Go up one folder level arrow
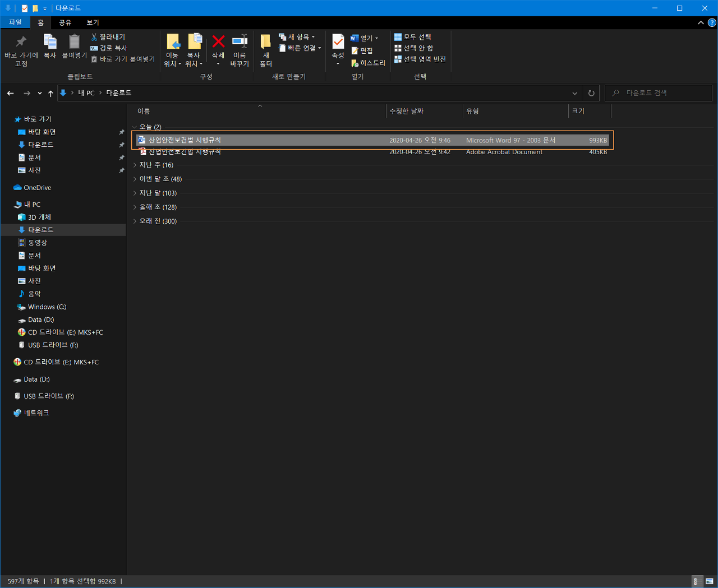The image size is (718, 588). [50, 93]
